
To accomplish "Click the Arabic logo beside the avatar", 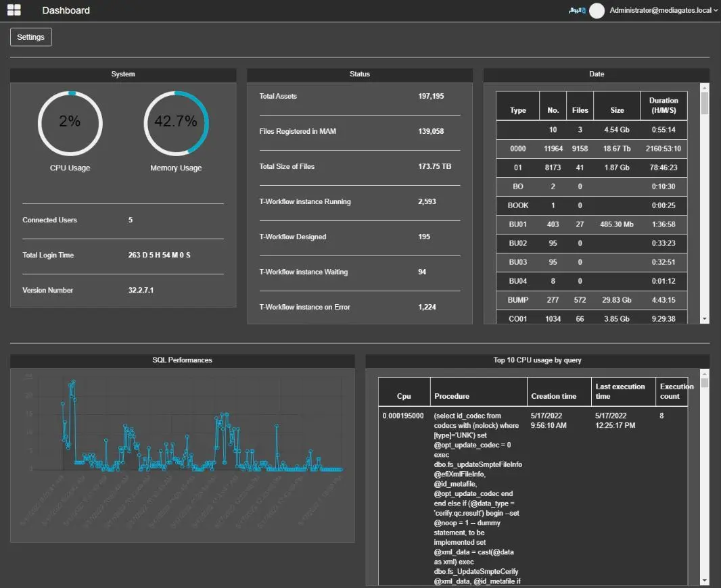I will click(x=576, y=11).
